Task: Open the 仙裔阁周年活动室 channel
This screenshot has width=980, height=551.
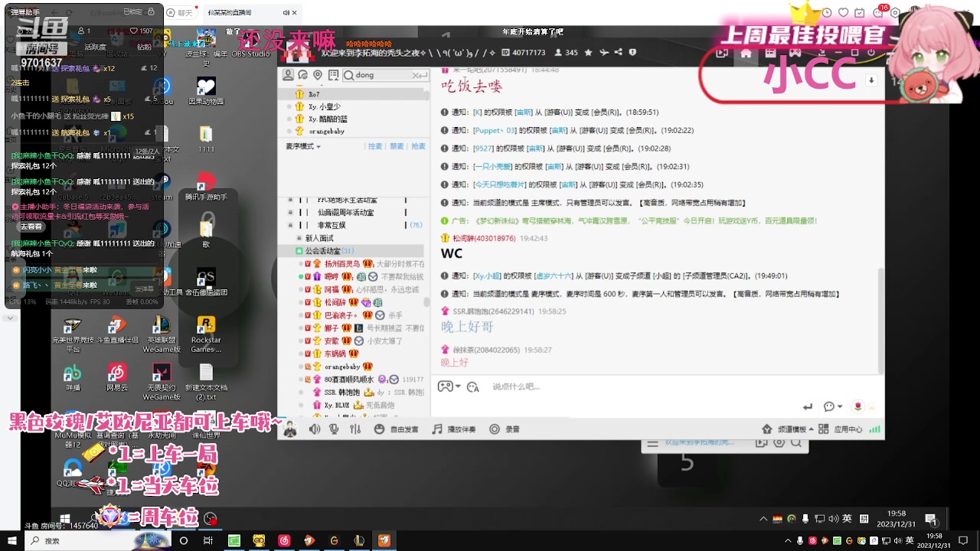Action: pyautogui.click(x=345, y=213)
